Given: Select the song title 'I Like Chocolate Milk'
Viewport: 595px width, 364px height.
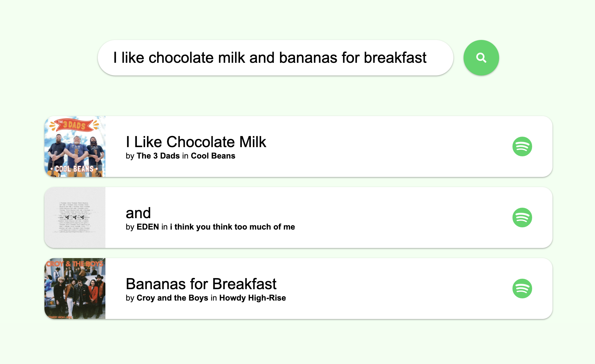Looking at the screenshot, I should 196,142.
